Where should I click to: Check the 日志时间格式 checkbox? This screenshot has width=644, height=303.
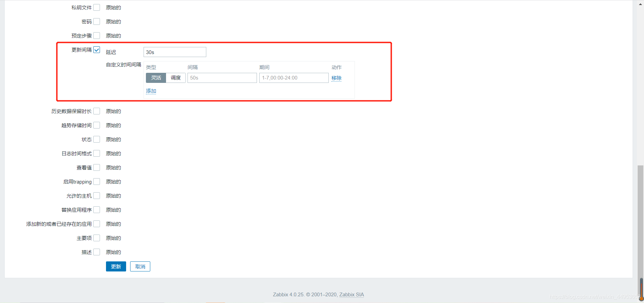[x=97, y=153]
